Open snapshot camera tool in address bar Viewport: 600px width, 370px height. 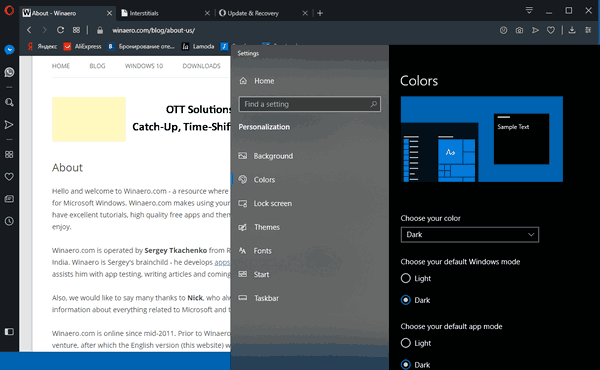519,30
